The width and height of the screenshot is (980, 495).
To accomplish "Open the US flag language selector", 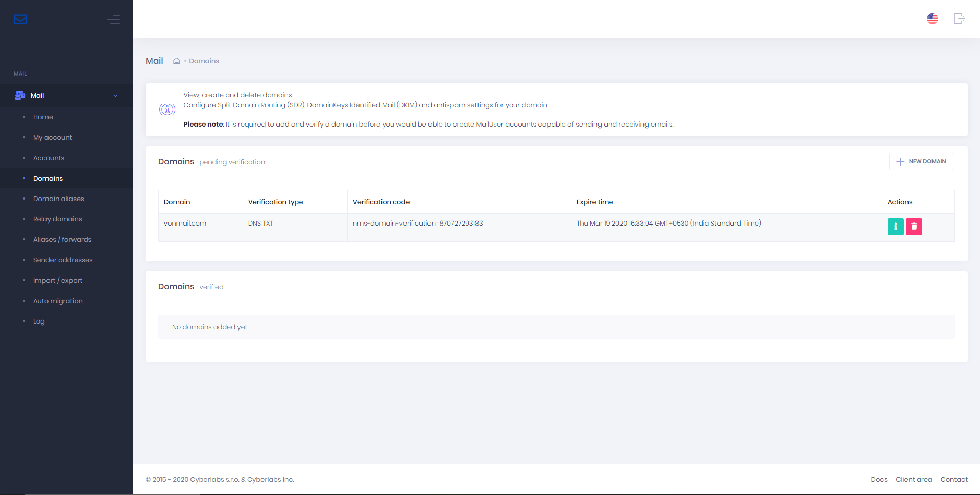I will 933,19.
